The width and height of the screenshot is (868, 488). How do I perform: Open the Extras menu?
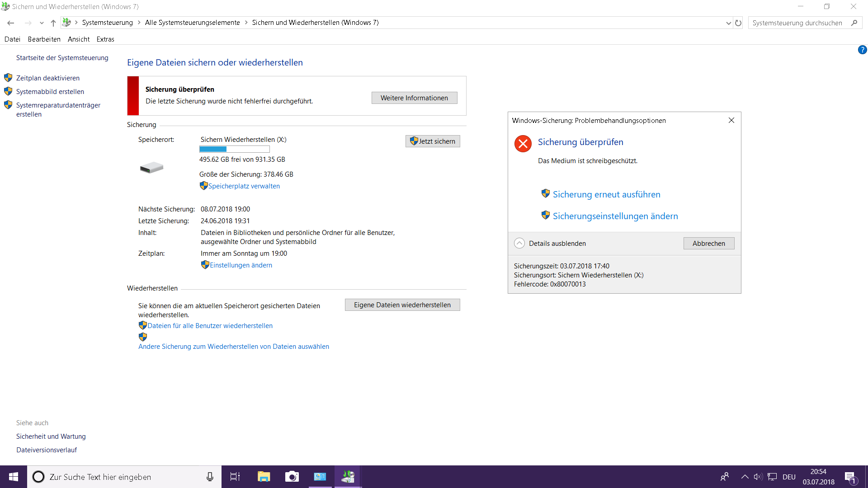(x=105, y=39)
